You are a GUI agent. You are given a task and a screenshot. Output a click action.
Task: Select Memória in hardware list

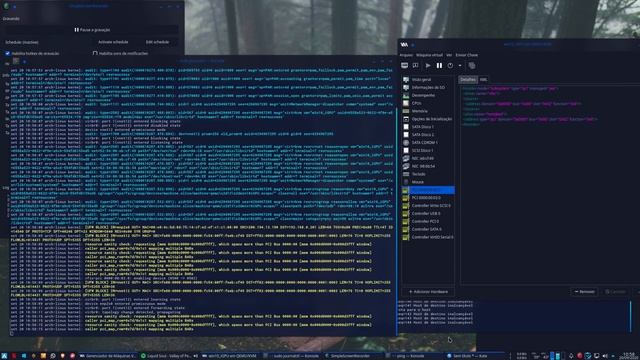428,111
